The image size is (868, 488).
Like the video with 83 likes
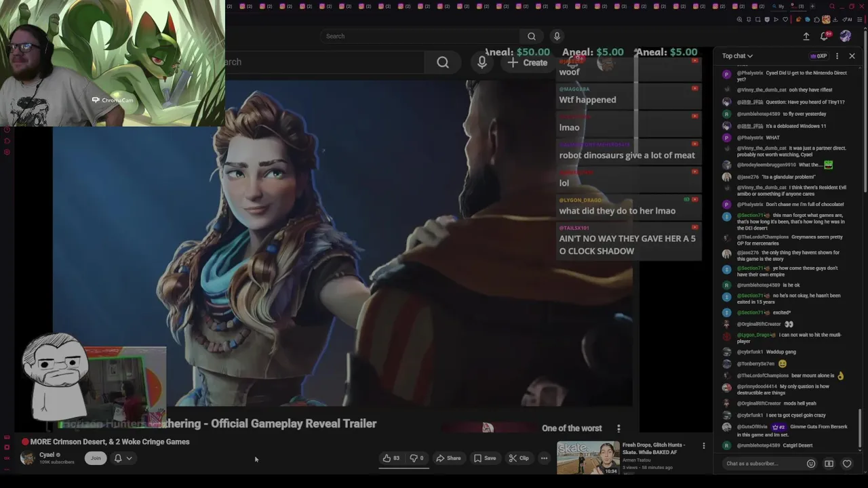[391, 458]
